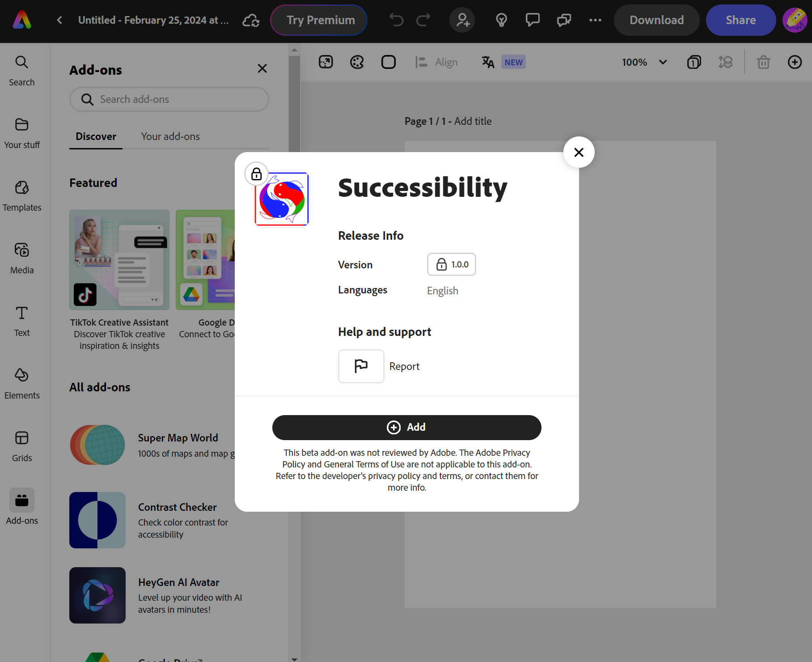Screen dimensions: 812x662
Task: Report the add-on via flag button
Action: point(361,366)
